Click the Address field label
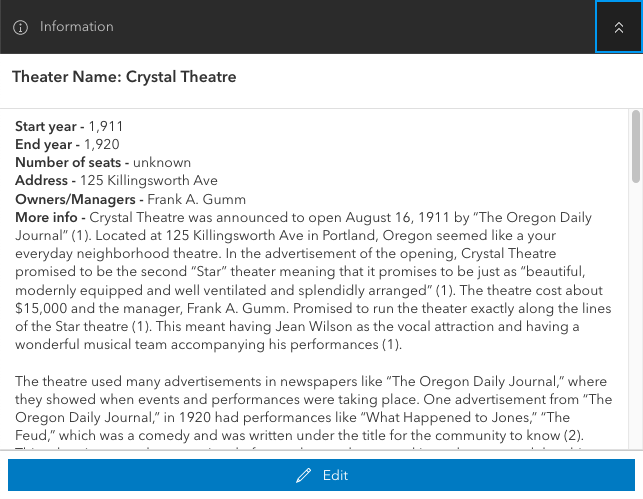 (x=45, y=181)
